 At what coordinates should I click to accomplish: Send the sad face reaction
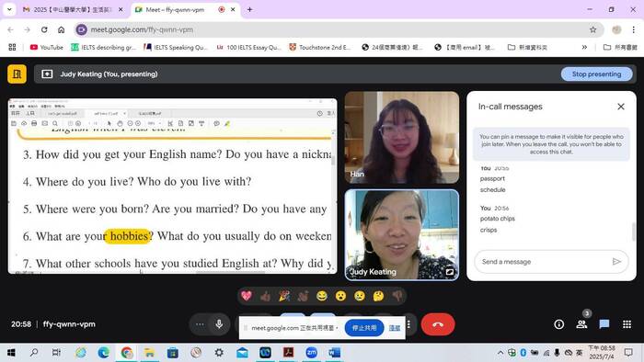click(x=360, y=296)
